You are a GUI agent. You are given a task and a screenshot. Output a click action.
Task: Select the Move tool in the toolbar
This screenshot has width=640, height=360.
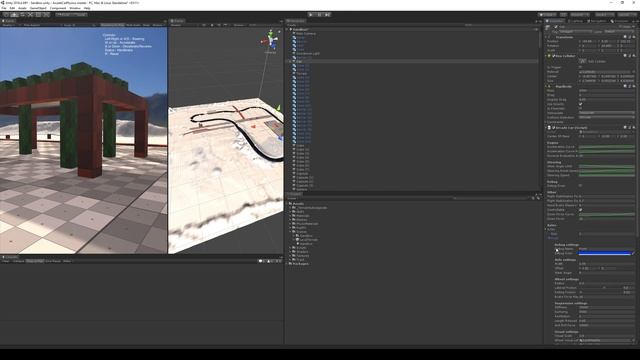point(15,15)
